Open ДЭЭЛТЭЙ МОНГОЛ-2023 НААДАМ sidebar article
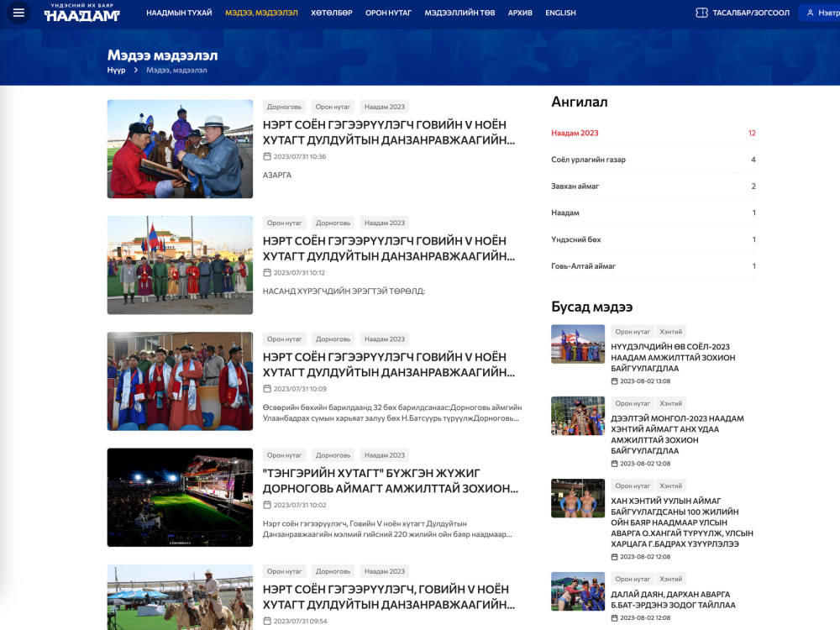 (x=678, y=434)
